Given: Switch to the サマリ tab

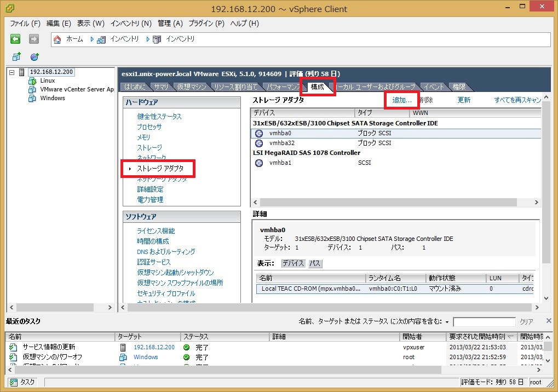Looking at the screenshot, I should coord(161,87).
